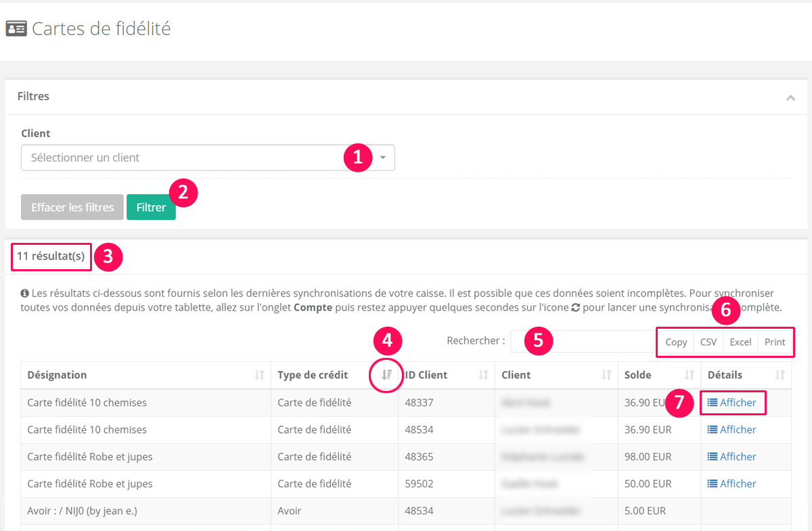Screen dimensions: 812x531
Task: Click Effacer les filtres button
Action: point(72,207)
